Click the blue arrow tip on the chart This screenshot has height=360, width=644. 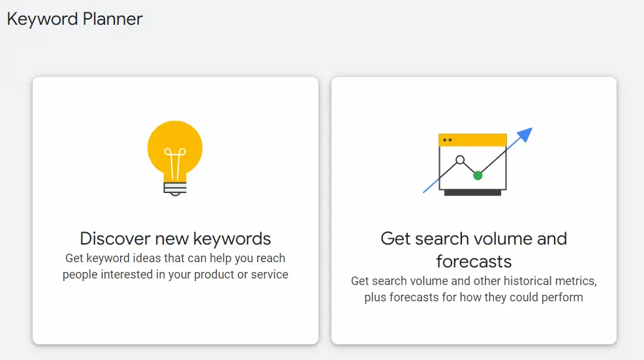[x=526, y=134]
